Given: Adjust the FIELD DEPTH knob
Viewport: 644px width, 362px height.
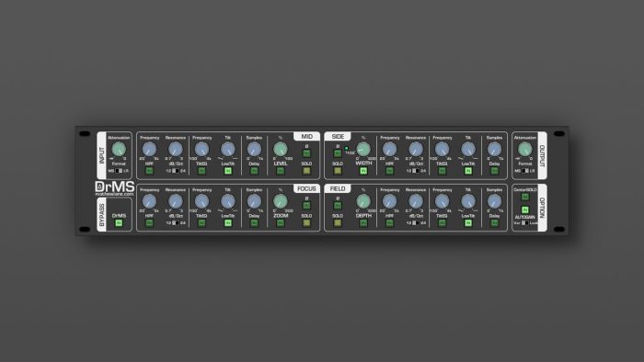Looking at the screenshot, I should (363, 201).
